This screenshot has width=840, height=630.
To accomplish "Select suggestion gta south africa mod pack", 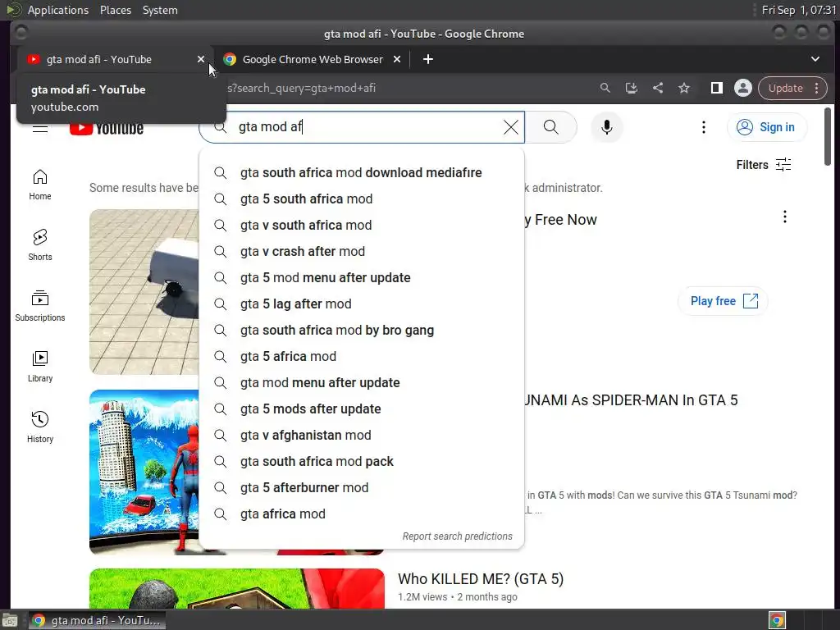I will (362, 461).
